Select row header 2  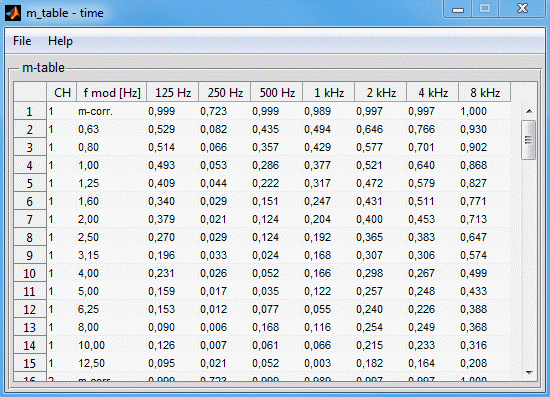[x=30, y=129]
